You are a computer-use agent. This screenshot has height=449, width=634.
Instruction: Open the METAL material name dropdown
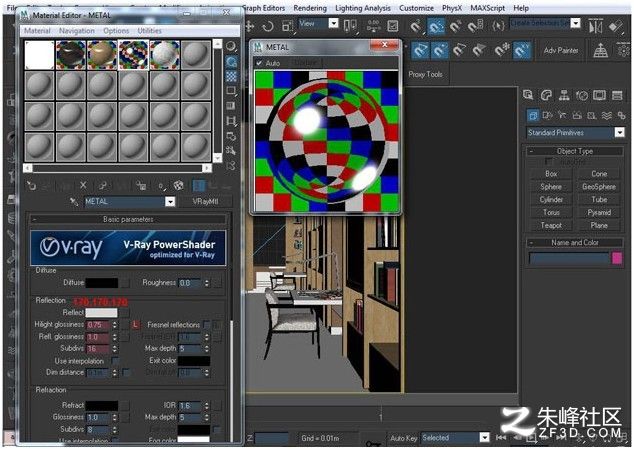(x=170, y=201)
